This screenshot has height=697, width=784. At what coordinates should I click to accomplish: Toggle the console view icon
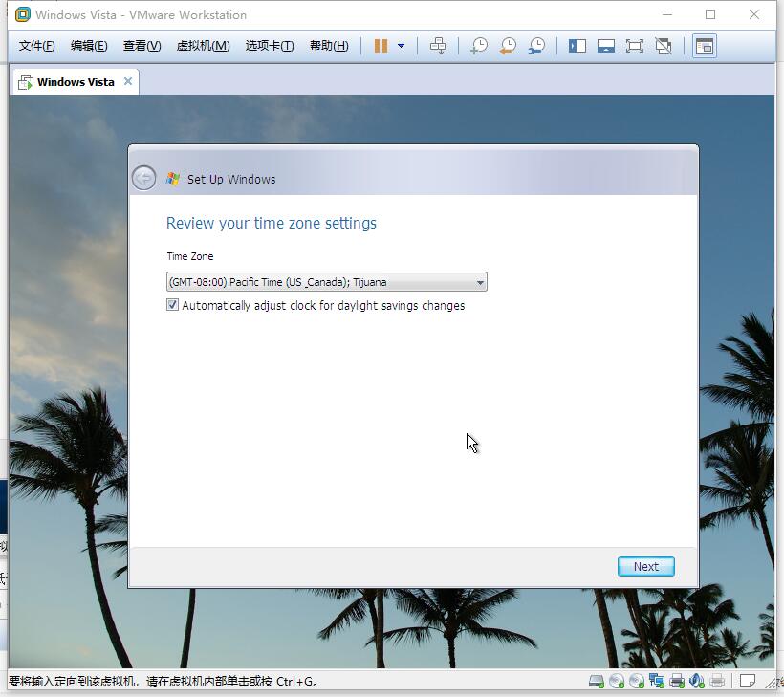click(x=705, y=46)
